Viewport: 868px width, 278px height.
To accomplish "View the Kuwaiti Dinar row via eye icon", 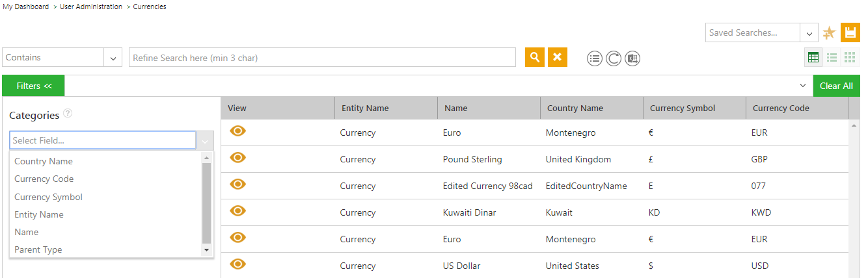I will tap(238, 211).
